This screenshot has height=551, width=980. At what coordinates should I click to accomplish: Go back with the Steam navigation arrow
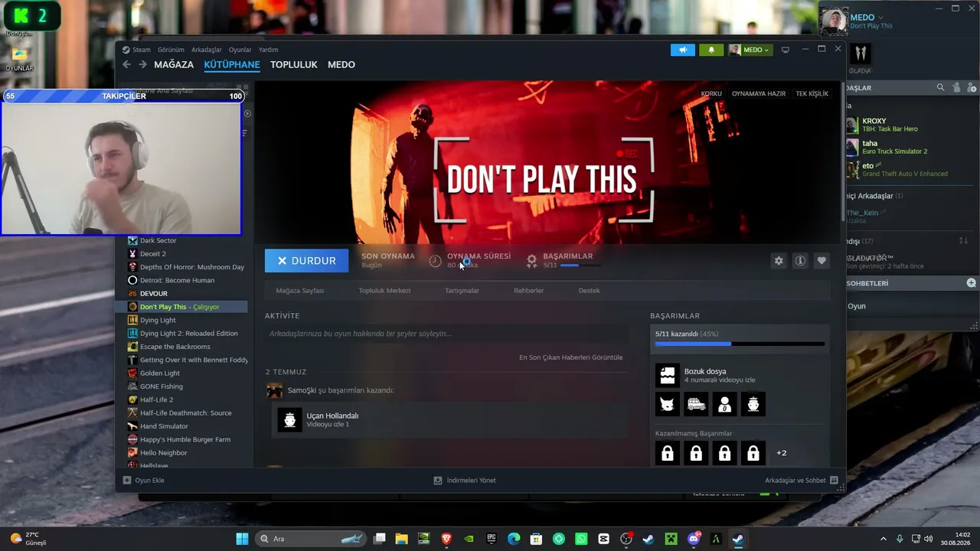pyautogui.click(x=127, y=65)
